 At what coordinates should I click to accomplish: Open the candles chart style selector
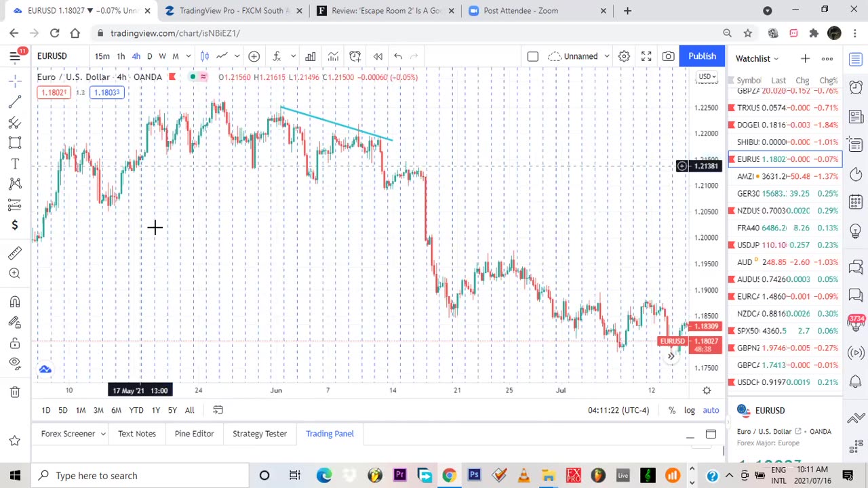pyautogui.click(x=204, y=56)
